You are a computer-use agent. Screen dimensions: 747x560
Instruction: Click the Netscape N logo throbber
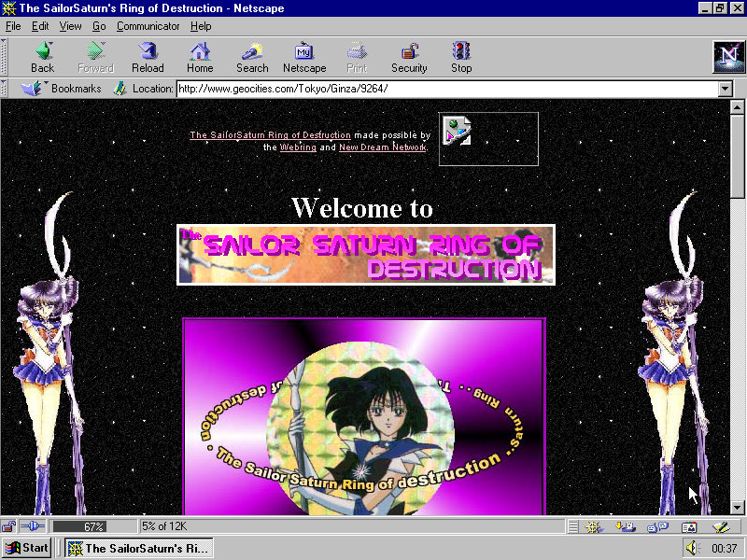pyautogui.click(x=728, y=57)
